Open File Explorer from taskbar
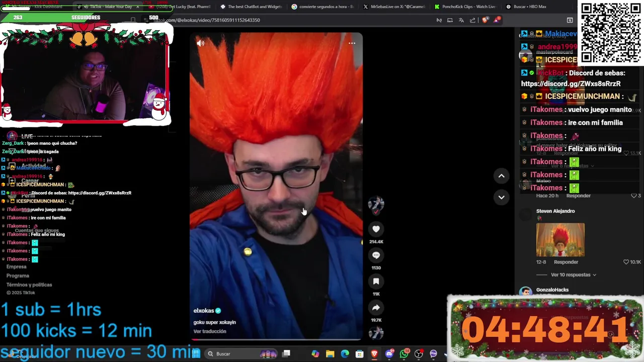644x362 pixels. tap(330, 354)
